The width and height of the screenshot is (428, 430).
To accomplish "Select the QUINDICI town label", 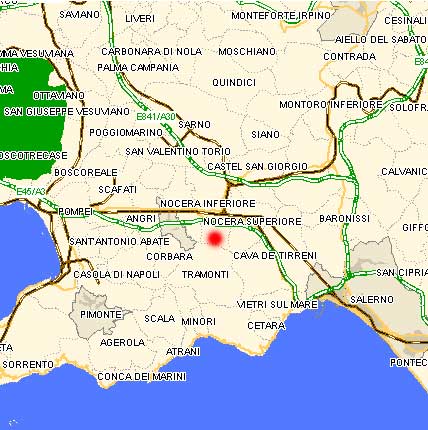I will pos(234,82).
